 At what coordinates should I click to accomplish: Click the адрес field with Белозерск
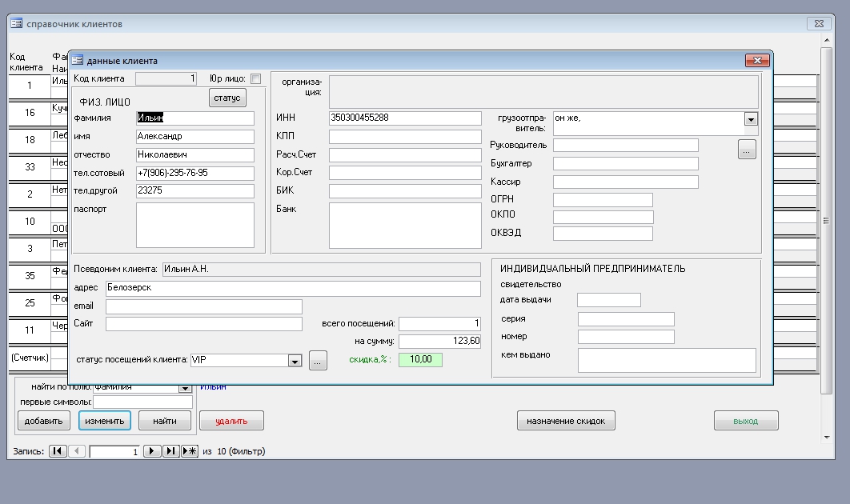[293, 288]
